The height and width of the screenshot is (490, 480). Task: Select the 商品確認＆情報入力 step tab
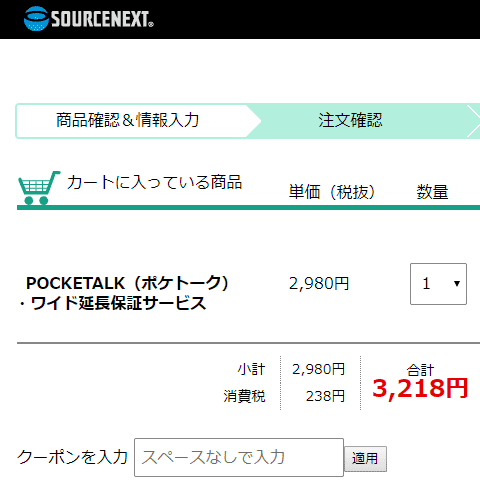pyautogui.click(x=128, y=120)
